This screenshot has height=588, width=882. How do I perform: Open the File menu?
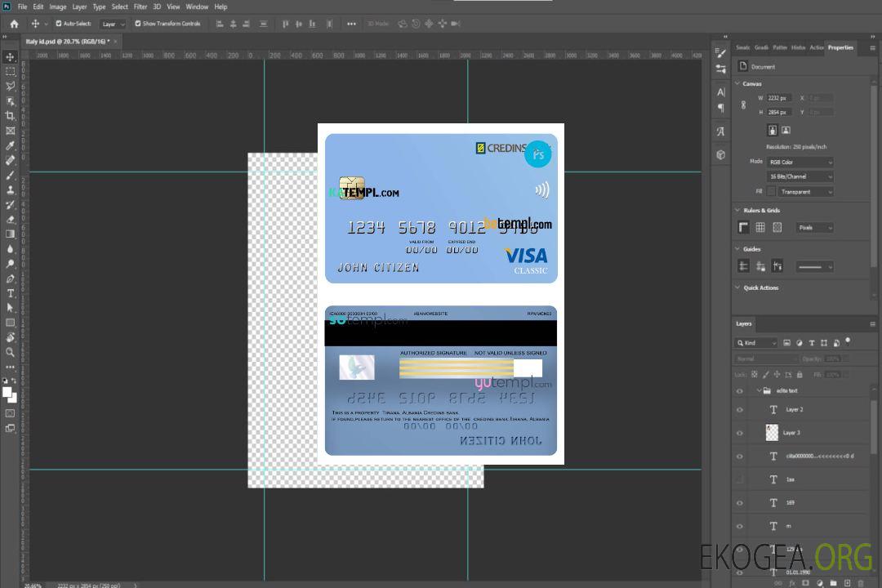point(23,7)
